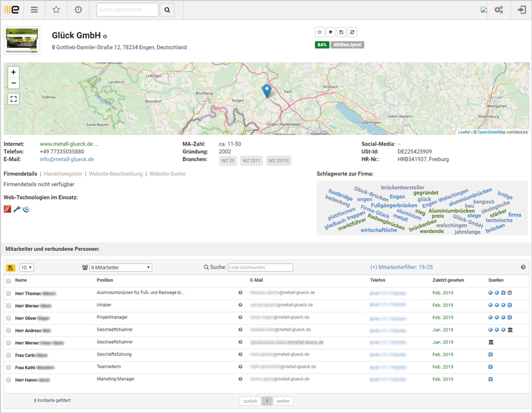Select all employees using the header checkbox
This screenshot has width=532, height=413.
[8, 280]
